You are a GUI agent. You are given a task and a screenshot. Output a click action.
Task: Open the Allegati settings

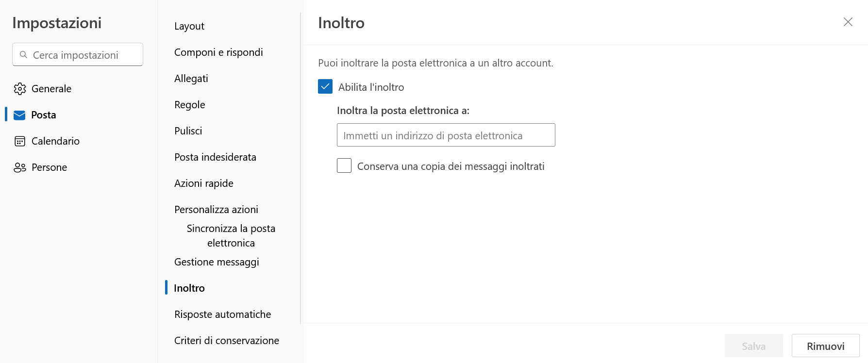[x=191, y=79]
